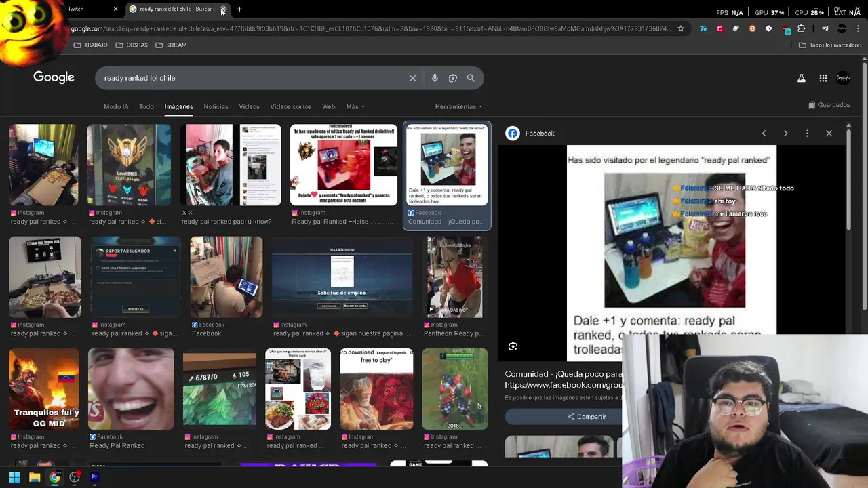Open the 'Solicitud de empleo' image thumbnail
Viewport: 868px width, 488px height.
[x=342, y=277]
